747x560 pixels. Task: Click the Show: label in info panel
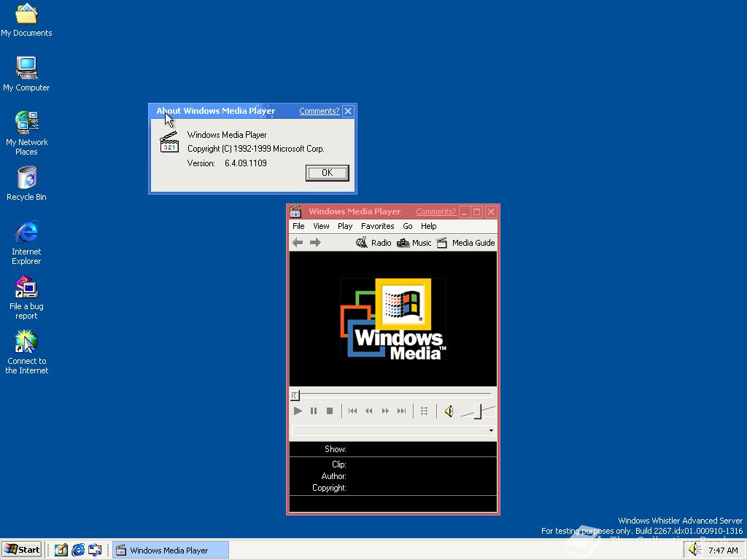click(x=336, y=449)
